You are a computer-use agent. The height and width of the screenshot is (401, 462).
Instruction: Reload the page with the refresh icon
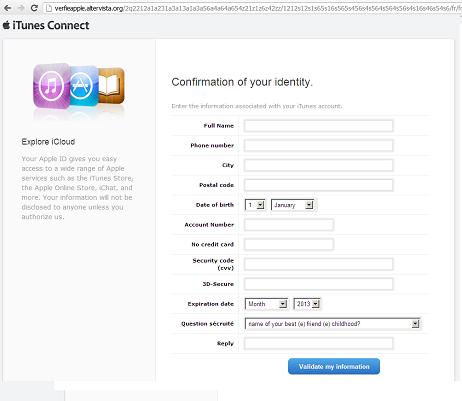[x=34, y=8]
